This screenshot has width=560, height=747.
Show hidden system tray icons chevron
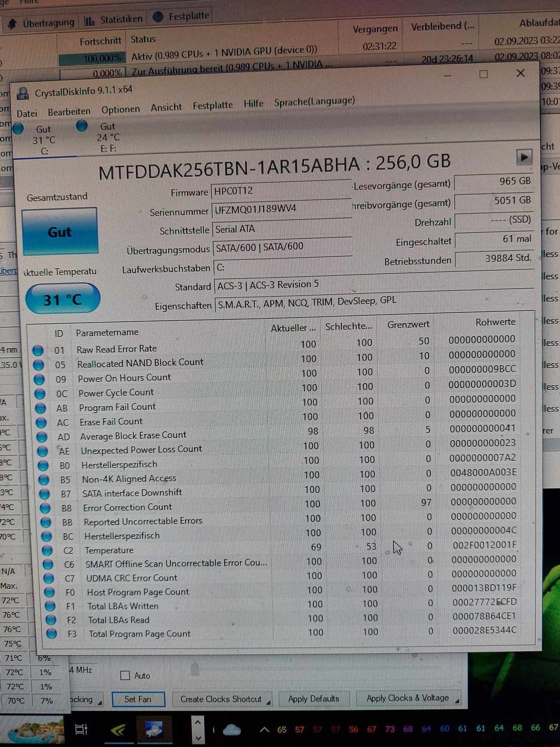pos(264,729)
